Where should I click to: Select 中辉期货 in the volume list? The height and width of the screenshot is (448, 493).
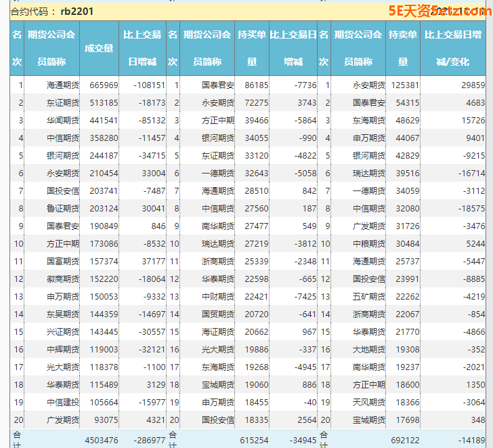pos(63,349)
